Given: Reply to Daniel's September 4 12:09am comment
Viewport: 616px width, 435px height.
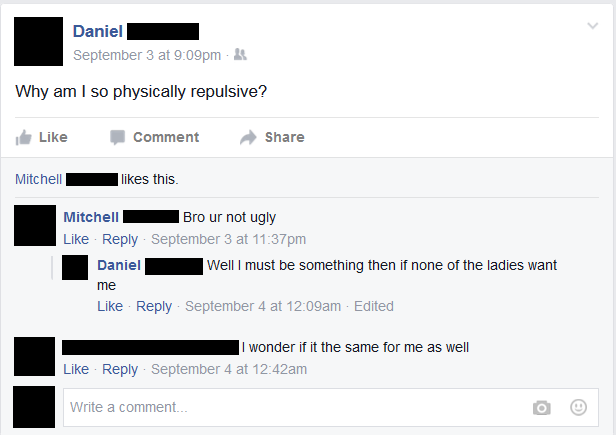Looking at the screenshot, I should [x=154, y=307].
